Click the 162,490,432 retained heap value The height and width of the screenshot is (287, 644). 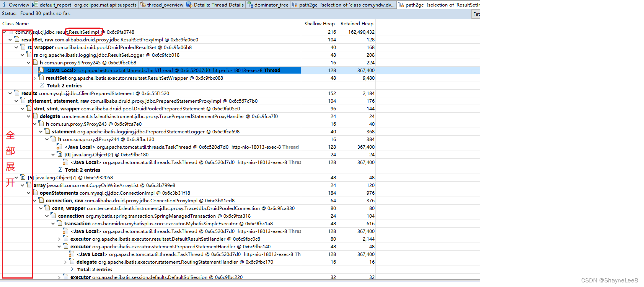pos(361,32)
